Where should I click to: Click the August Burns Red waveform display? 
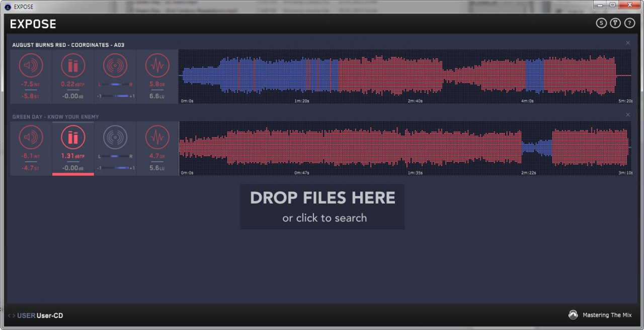coord(406,76)
